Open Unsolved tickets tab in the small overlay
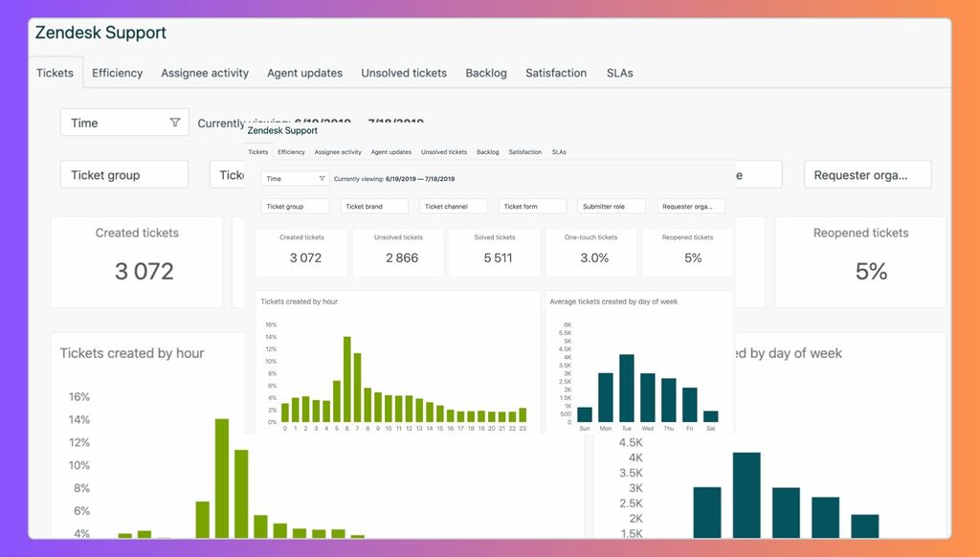Viewport: 980px width, 557px height. pos(444,152)
